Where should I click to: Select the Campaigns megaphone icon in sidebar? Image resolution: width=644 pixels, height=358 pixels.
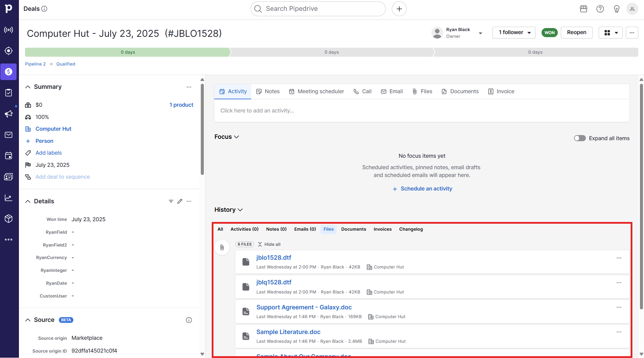pos(8,114)
